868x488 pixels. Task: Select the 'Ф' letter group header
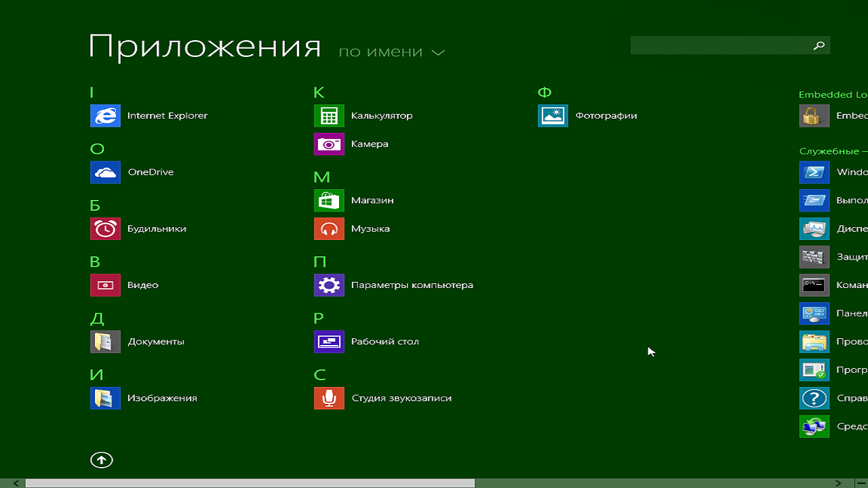click(545, 93)
